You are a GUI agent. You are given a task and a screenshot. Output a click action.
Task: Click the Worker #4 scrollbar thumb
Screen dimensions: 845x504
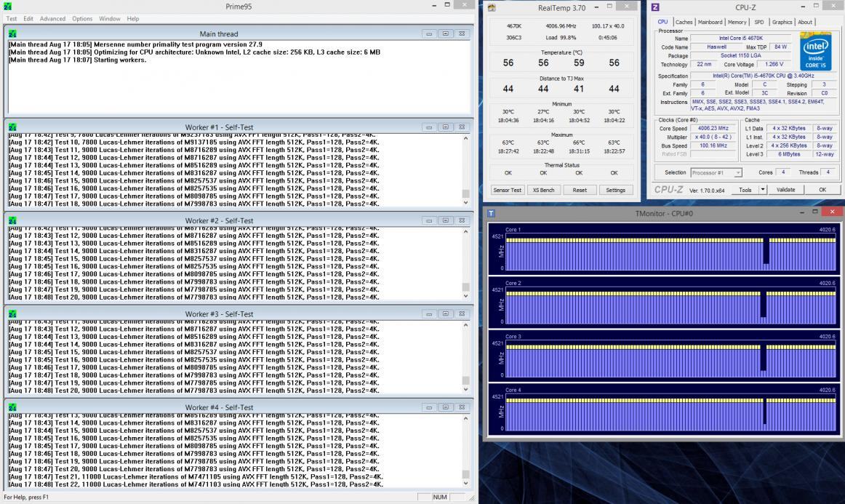[x=465, y=474]
